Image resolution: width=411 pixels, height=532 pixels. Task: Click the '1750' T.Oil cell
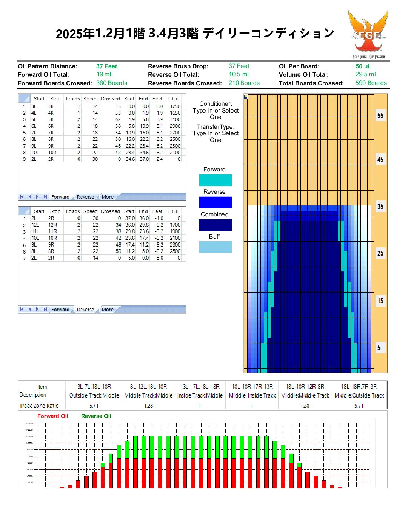click(173, 106)
